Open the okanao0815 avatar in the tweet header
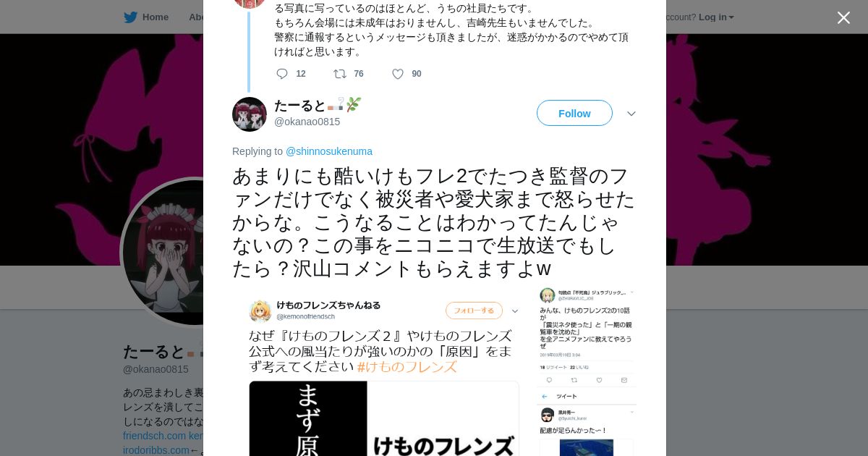 tap(250, 114)
